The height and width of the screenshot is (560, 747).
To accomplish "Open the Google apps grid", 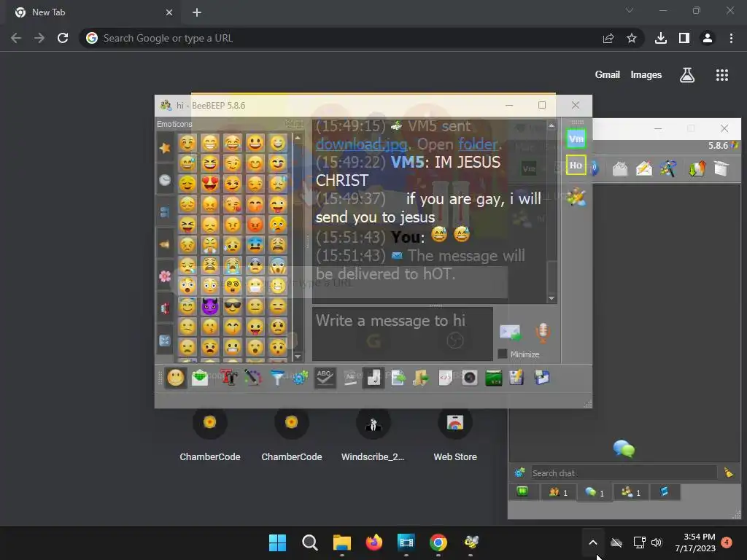I will point(722,75).
